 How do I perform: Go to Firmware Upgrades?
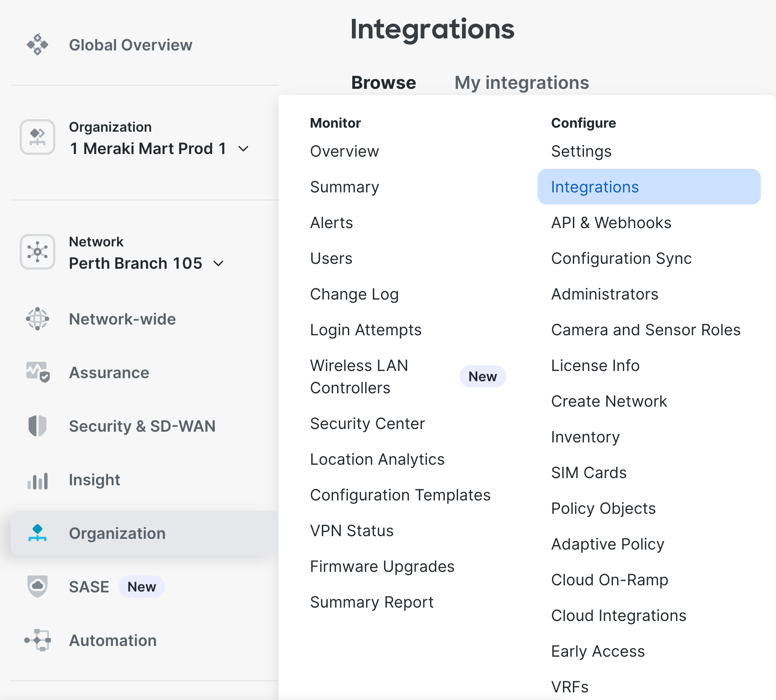point(382,567)
